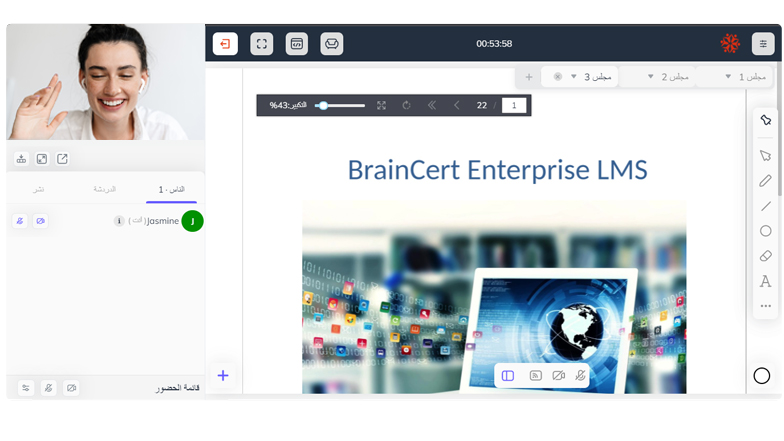784x441 pixels.
Task: Select the text tool A
Action: 766,281
